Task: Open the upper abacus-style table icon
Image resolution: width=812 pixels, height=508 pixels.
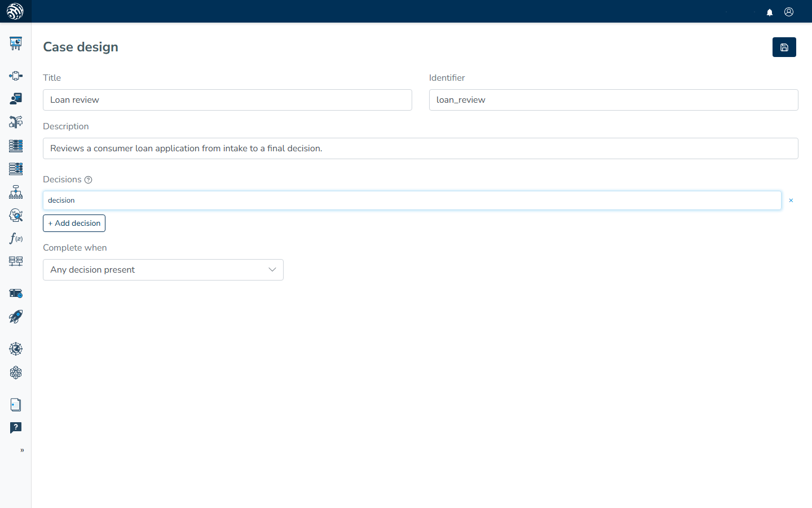Action: click(16, 146)
